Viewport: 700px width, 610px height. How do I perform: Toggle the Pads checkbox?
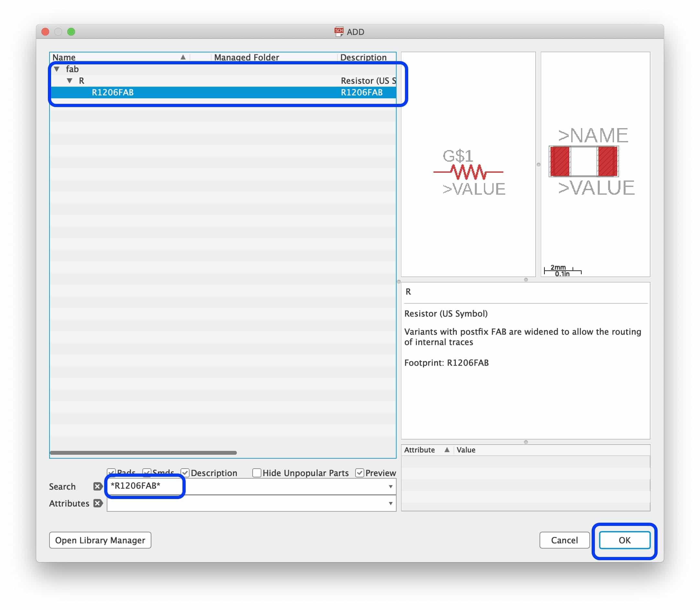click(x=111, y=473)
